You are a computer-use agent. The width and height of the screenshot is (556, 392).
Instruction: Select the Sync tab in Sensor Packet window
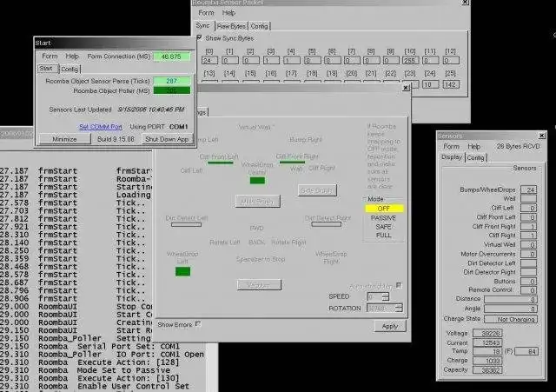pos(203,25)
